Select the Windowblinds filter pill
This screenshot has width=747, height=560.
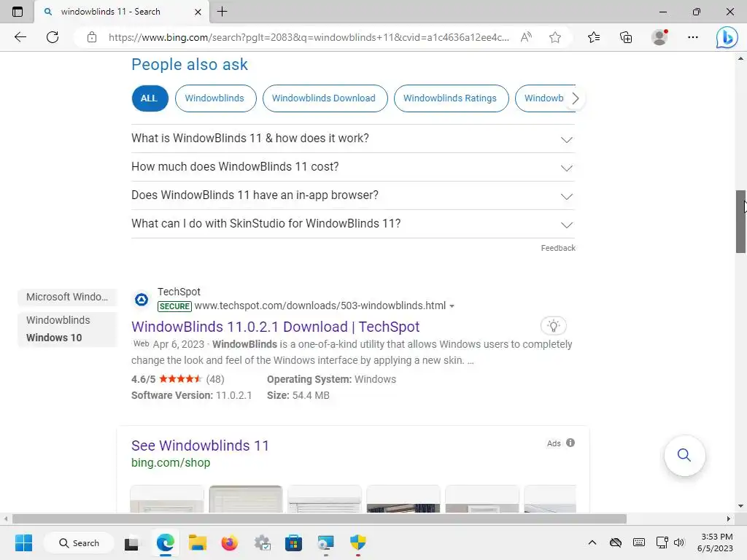click(215, 98)
